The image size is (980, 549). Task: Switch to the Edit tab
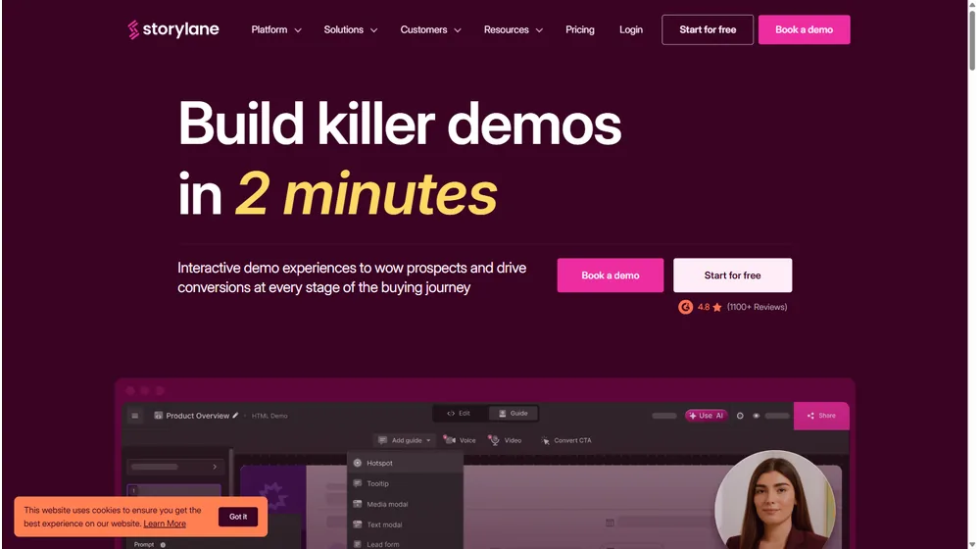tap(459, 414)
